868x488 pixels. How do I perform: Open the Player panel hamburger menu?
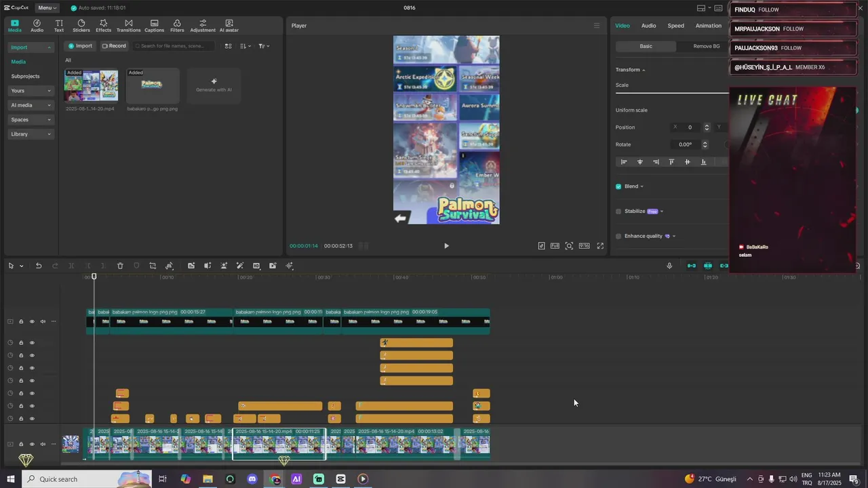point(597,26)
